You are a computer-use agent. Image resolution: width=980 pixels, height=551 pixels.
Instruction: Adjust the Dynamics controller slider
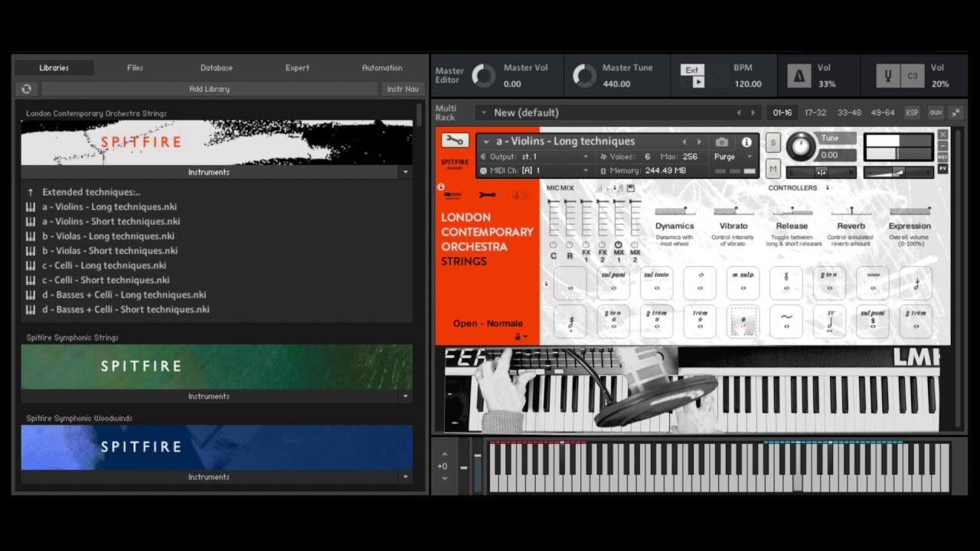(675, 210)
